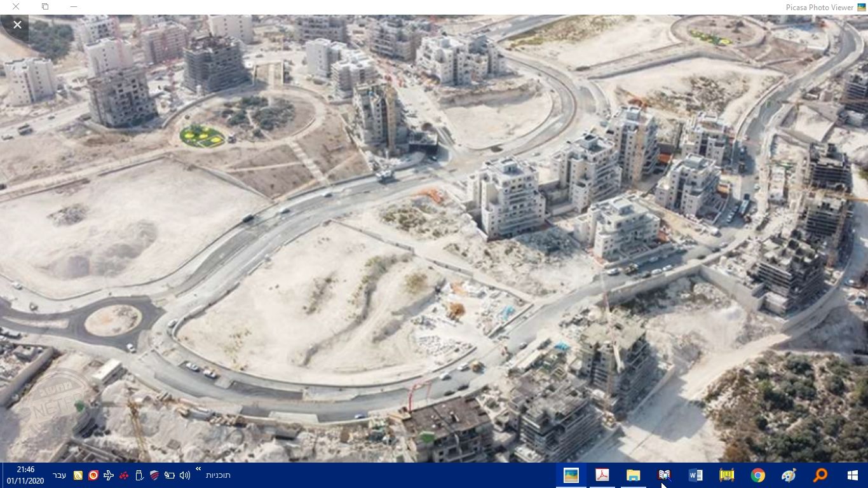Expand the תוכניות toolbar overflow chevron

pos(198,470)
